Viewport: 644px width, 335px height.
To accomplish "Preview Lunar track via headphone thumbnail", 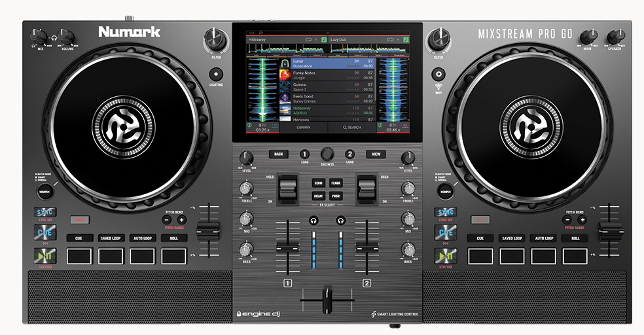I will click(x=285, y=63).
